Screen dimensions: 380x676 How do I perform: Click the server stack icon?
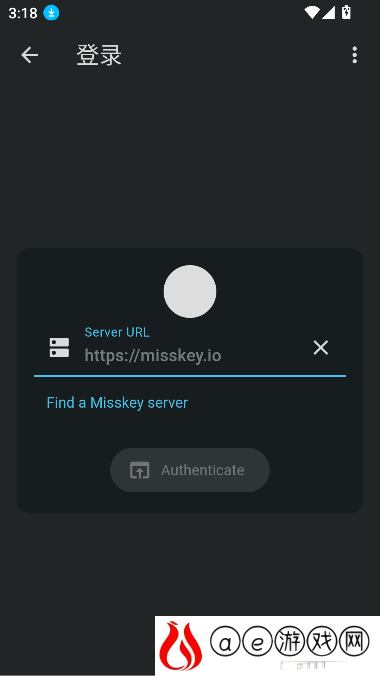pos(59,347)
